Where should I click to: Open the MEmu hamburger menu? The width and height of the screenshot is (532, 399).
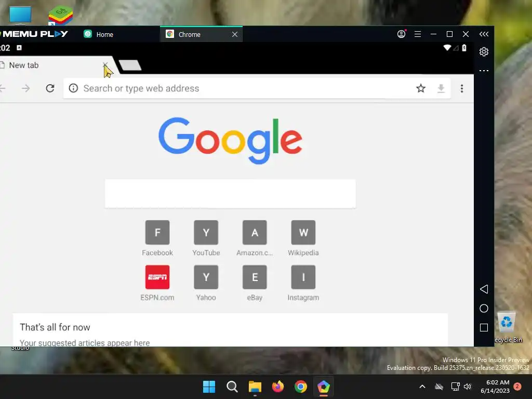pyautogui.click(x=418, y=34)
